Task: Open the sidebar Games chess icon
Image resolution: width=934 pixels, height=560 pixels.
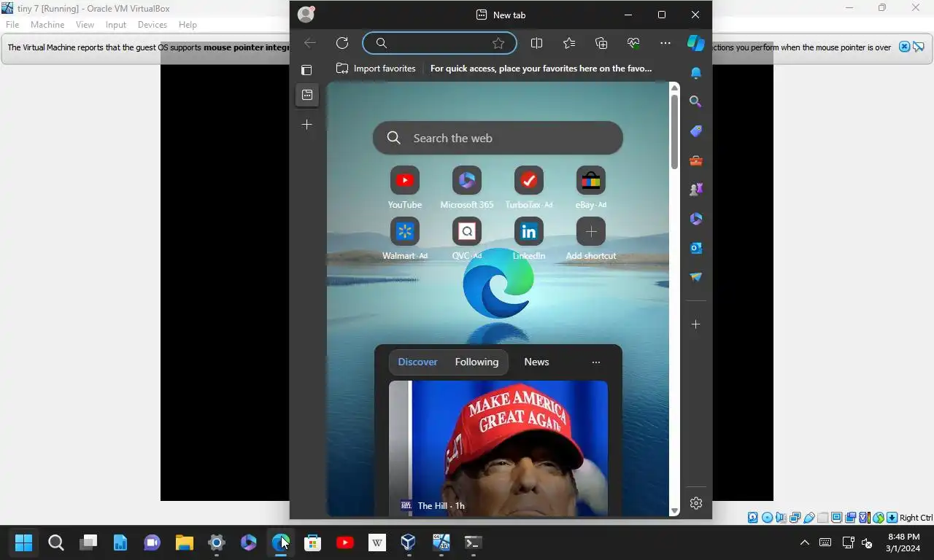Action: tap(696, 190)
